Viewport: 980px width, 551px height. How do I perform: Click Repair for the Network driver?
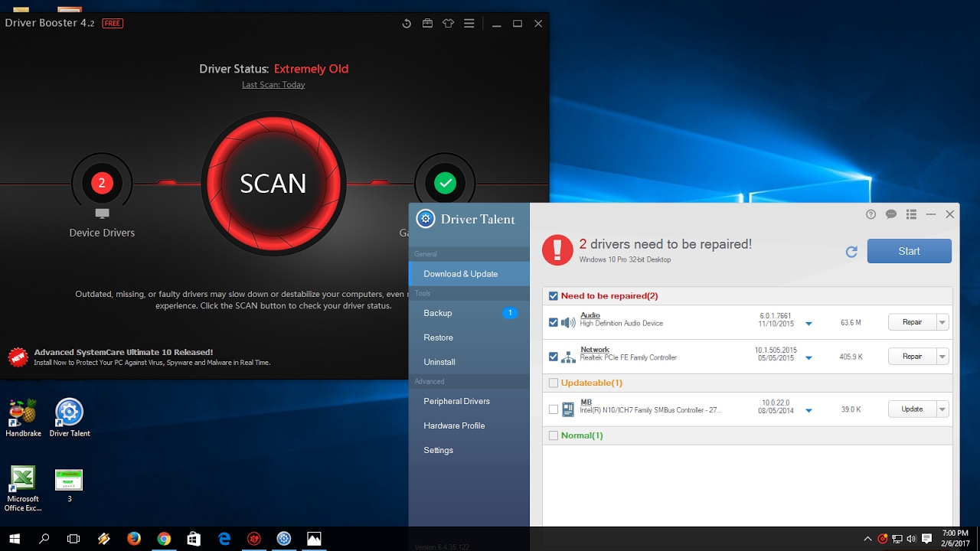pos(913,356)
